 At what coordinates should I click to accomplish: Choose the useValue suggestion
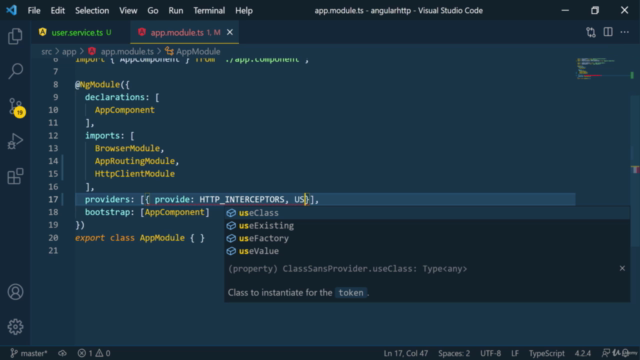(427, 251)
